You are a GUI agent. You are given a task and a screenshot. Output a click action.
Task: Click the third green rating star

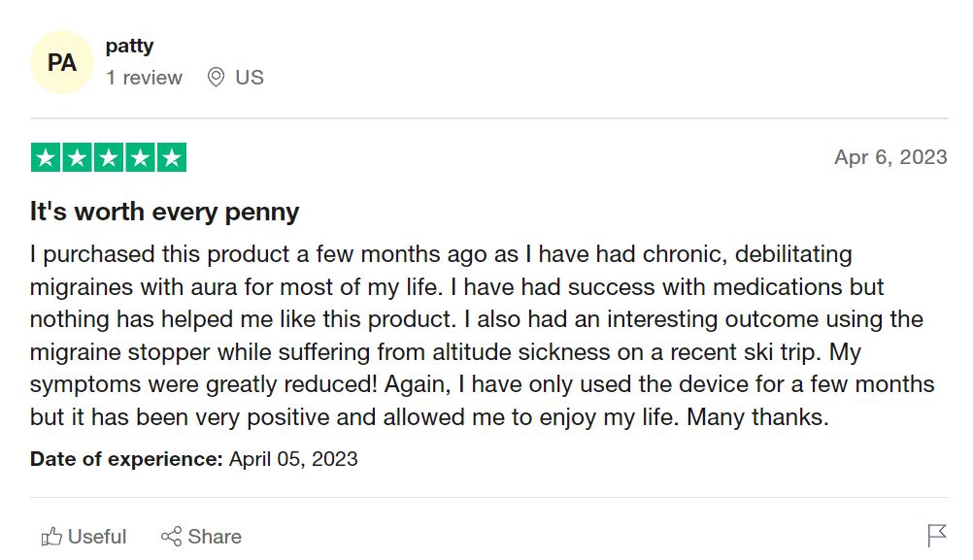(108, 158)
